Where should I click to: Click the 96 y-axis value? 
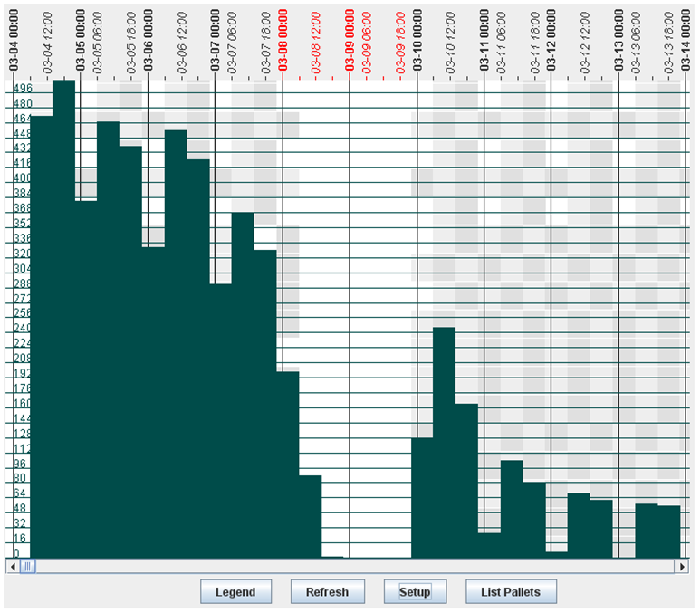point(20,464)
